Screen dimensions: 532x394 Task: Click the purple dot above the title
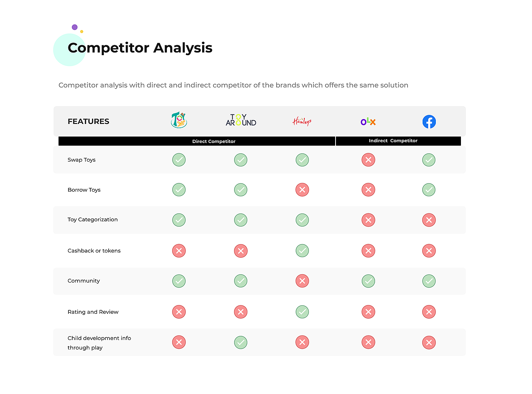pyautogui.click(x=75, y=27)
